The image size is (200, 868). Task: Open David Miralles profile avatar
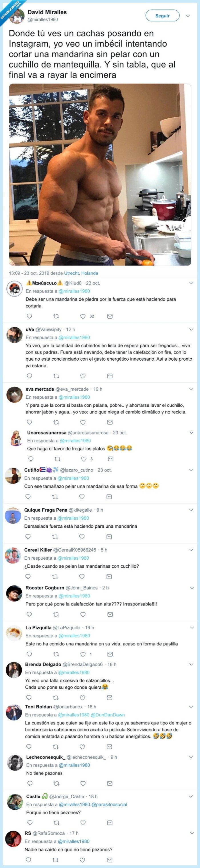[17, 16]
